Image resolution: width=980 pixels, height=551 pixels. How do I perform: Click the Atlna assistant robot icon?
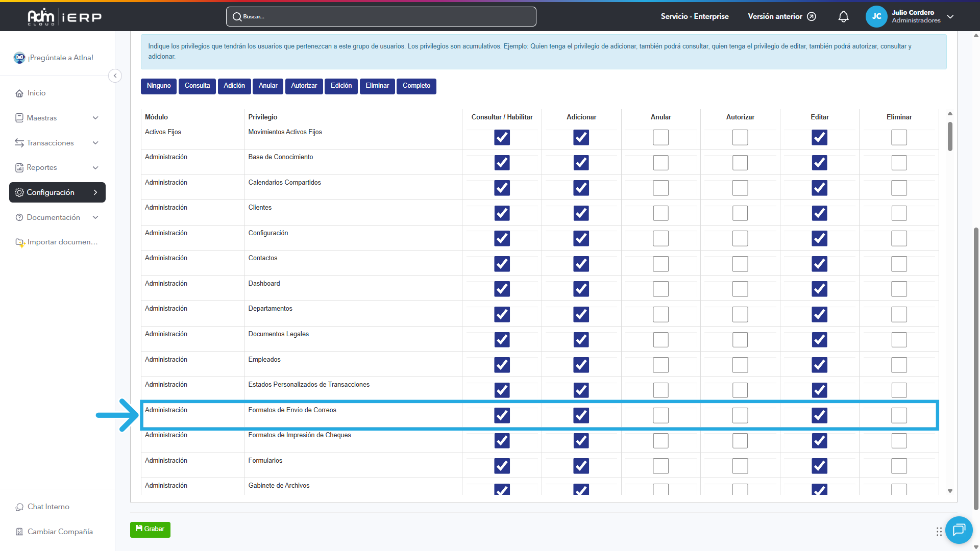pos(19,58)
